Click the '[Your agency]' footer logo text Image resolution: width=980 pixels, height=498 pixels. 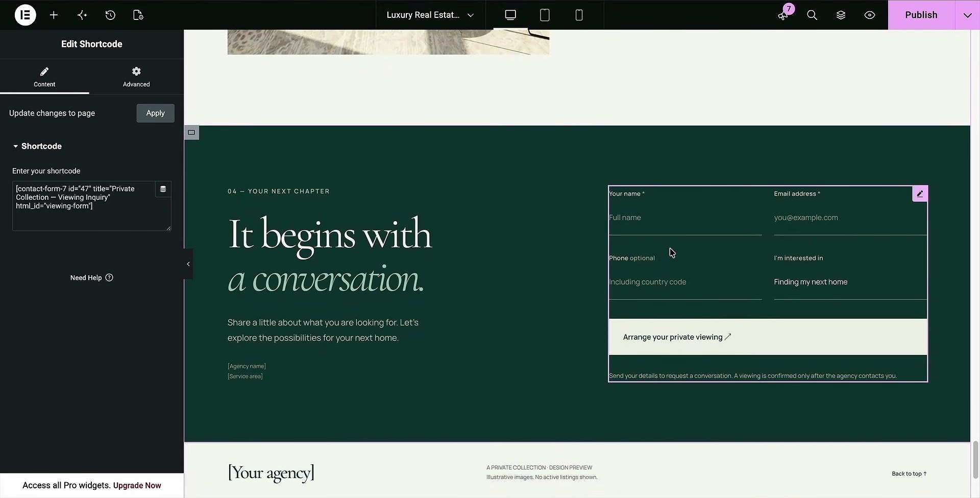pyautogui.click(x=271, y=472)
